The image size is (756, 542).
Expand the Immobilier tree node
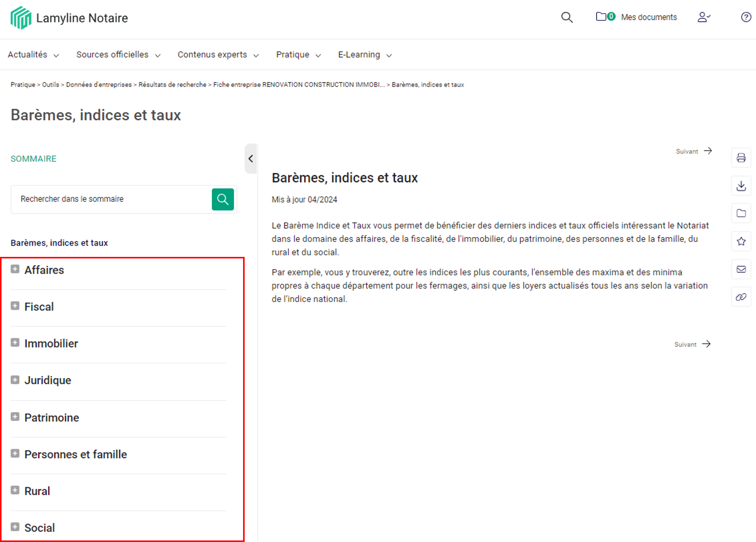(15, 343)
